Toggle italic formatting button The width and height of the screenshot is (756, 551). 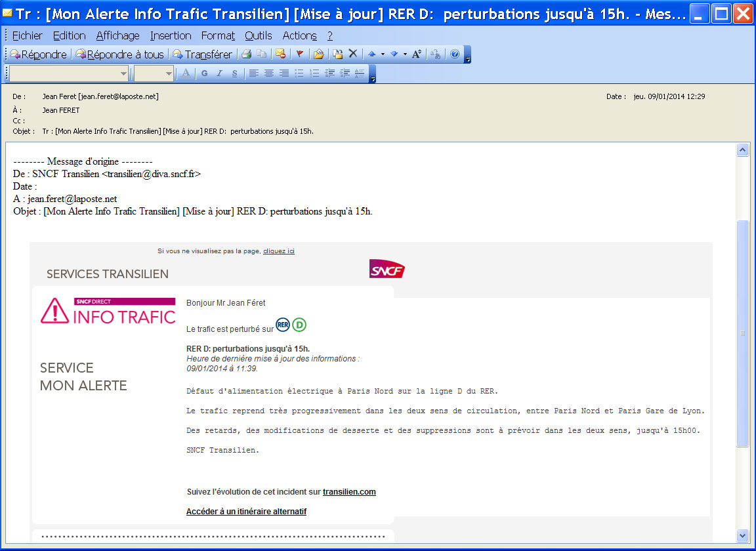click(x=220, y=73)
